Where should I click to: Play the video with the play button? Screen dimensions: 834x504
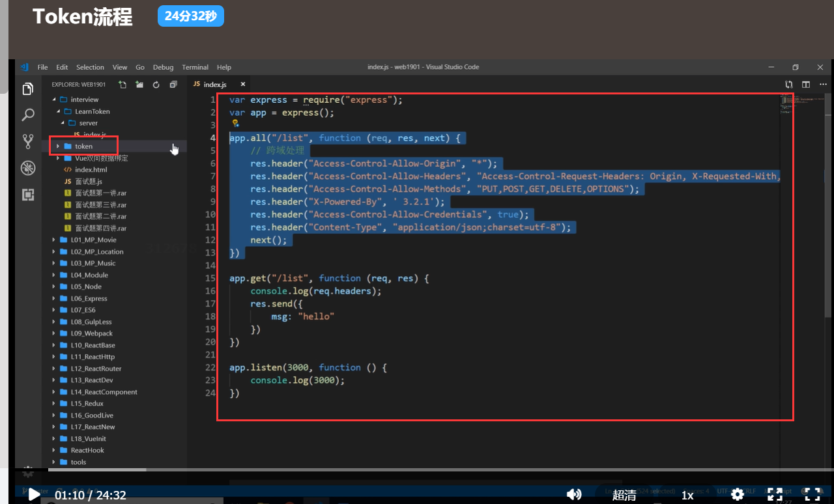34,495
